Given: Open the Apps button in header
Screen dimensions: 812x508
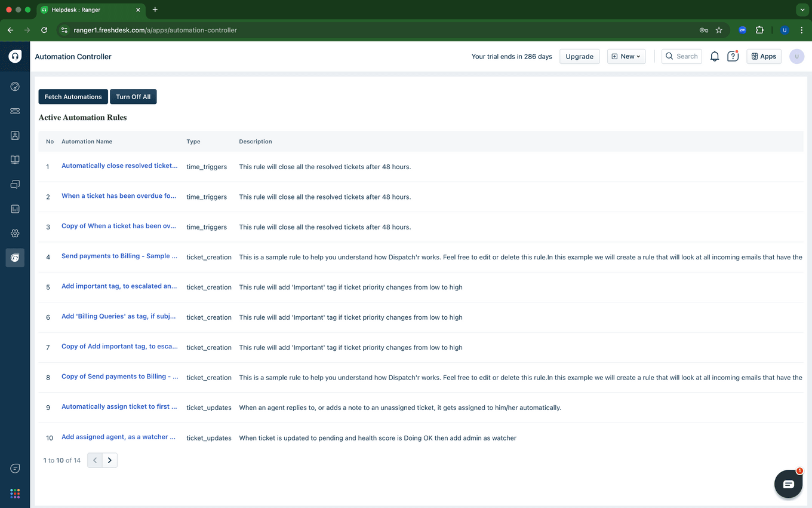Looking at the screenshot, I should [x=764, y=56].
